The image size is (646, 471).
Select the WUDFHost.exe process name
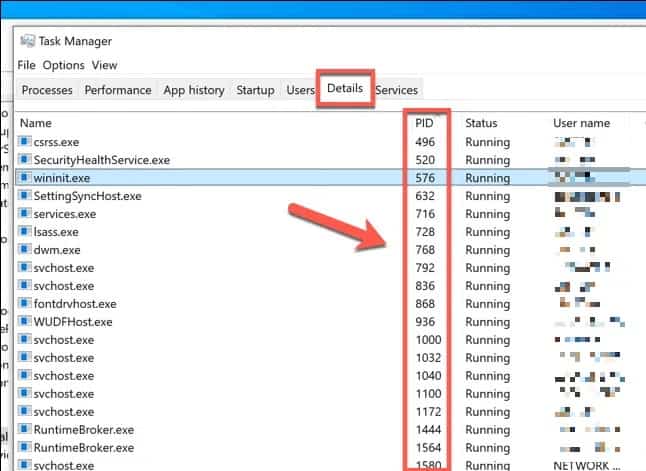point(73,322)
